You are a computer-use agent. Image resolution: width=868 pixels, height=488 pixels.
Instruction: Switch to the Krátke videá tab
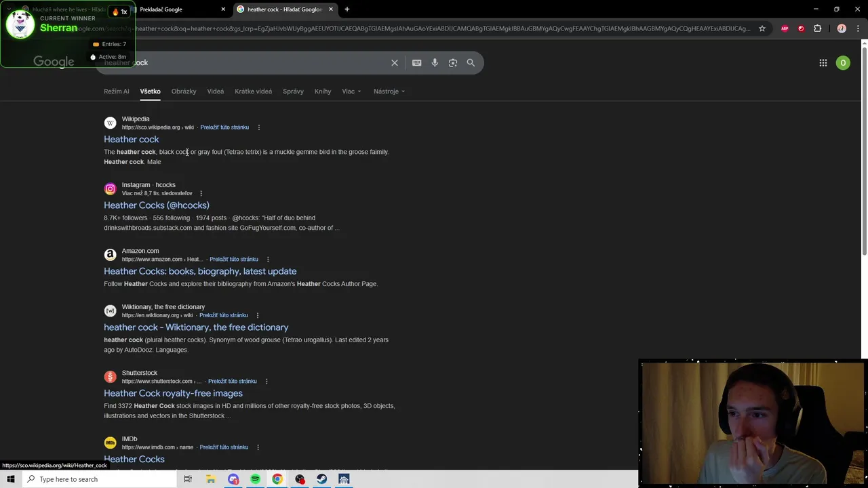coord(253,91)
